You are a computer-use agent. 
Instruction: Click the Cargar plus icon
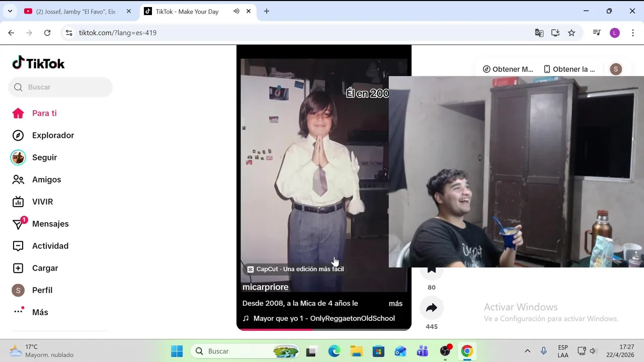coord(18,268)
